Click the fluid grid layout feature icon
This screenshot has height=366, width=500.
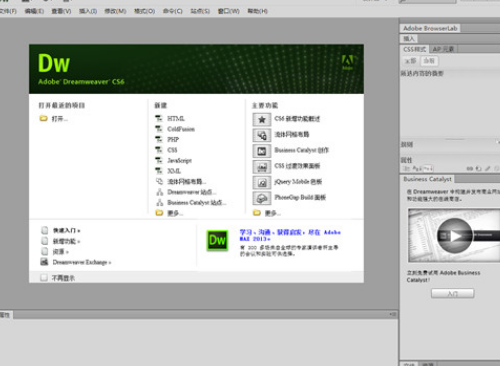point(262,135)
